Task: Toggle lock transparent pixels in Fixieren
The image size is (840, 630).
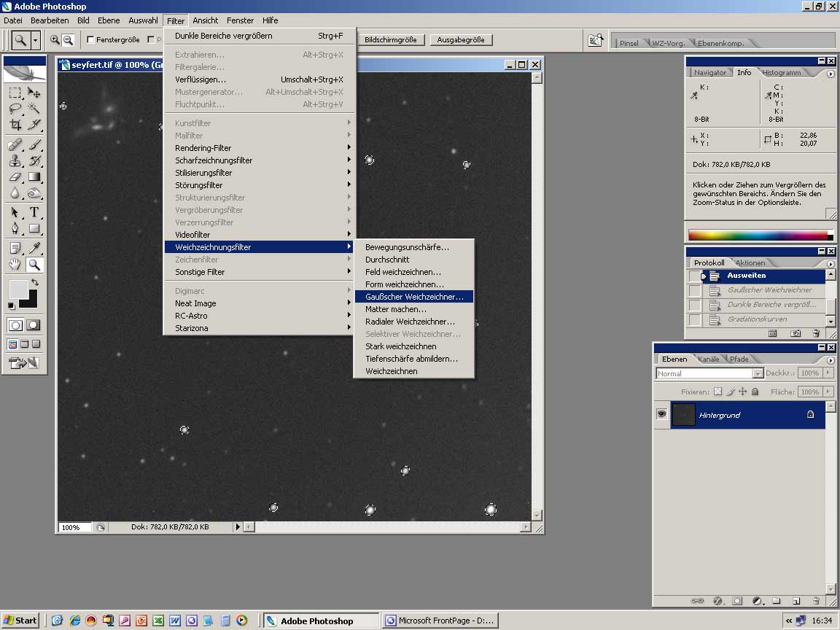Action: click(717, 392)
